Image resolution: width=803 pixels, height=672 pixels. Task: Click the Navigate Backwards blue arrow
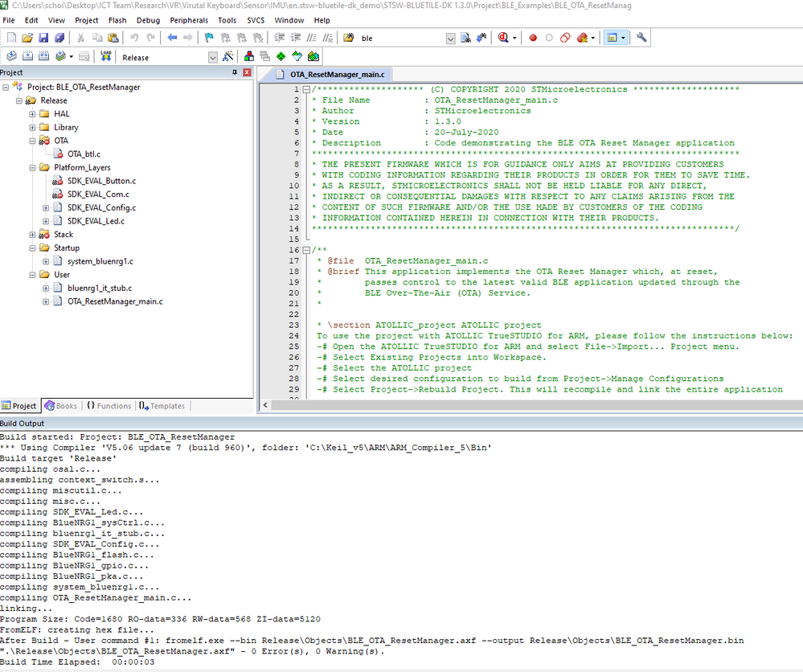pyautogui.click(x=172, y=38)
